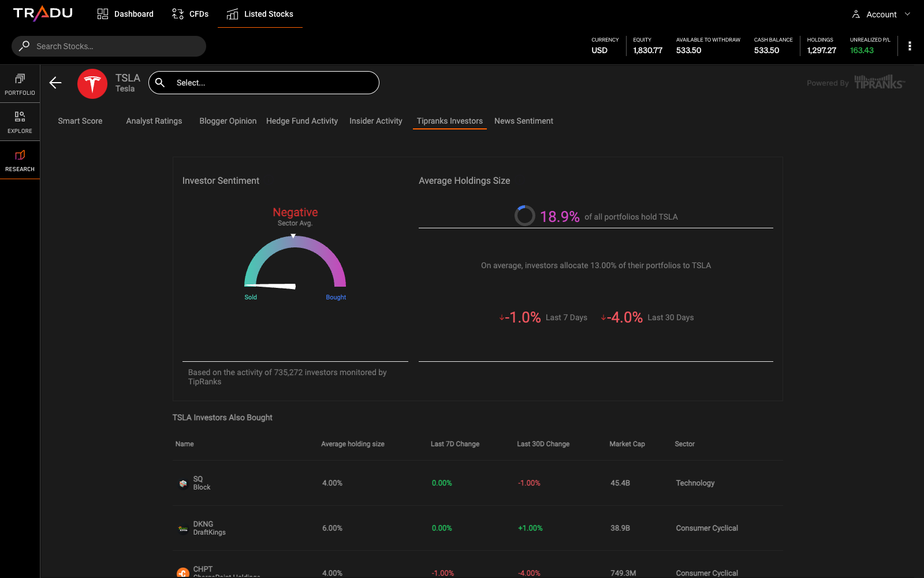The height and width of the screenshot is (578, 924).
Task: Switch to the Analyst Ratings tab
Action: pos(154,121)
